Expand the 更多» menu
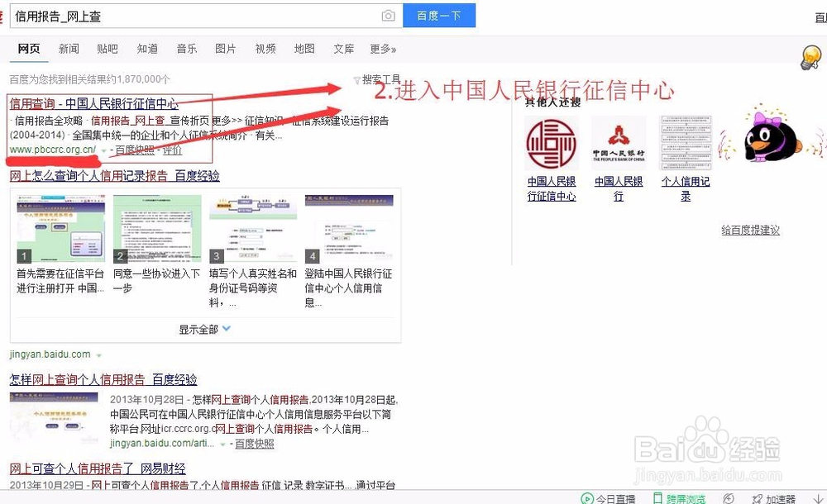Screen dimensions: 827x504 383,49
